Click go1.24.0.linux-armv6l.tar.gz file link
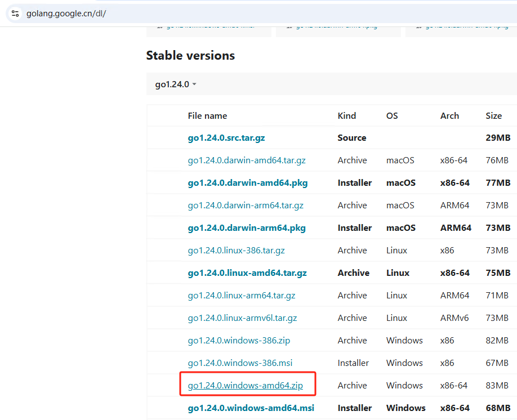Viewport: 517px width, 420px height. (x=242, y=318)
